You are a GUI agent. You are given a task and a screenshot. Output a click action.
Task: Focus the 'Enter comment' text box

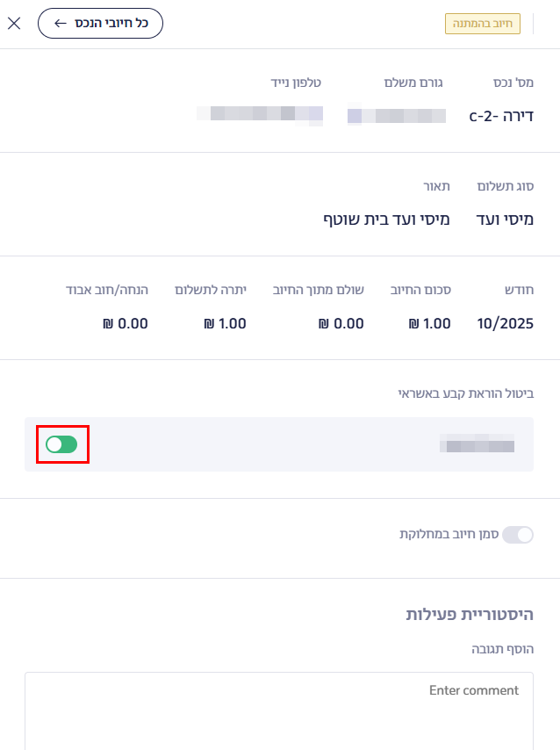point(279,710)
